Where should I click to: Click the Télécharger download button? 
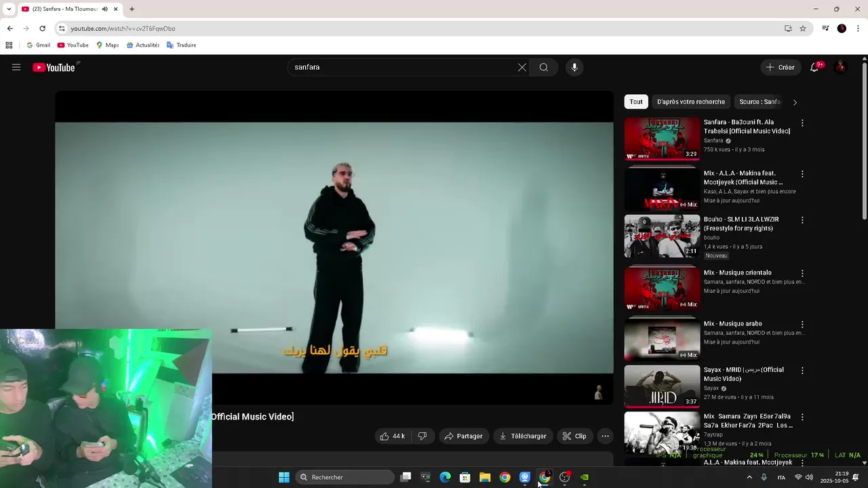(523, 436)
